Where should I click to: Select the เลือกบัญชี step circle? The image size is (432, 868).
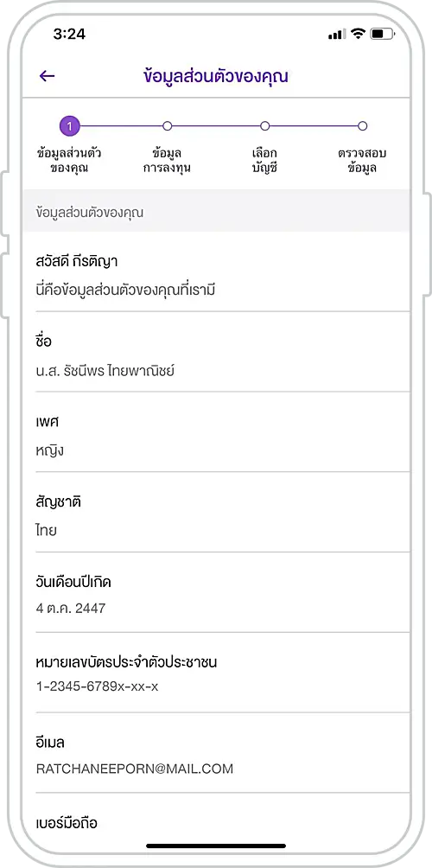[265, 126]
